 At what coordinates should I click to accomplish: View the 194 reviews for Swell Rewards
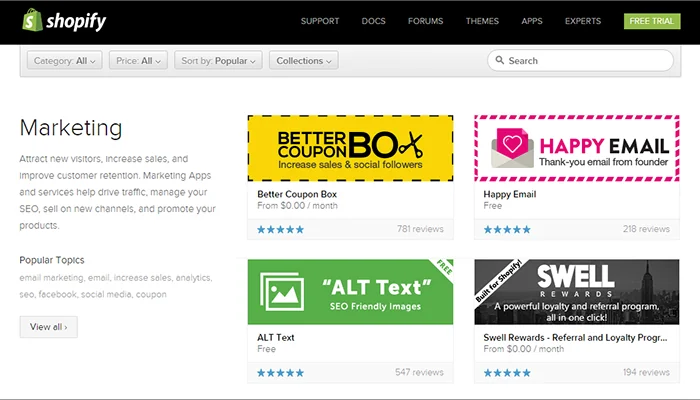pos(646,372)
